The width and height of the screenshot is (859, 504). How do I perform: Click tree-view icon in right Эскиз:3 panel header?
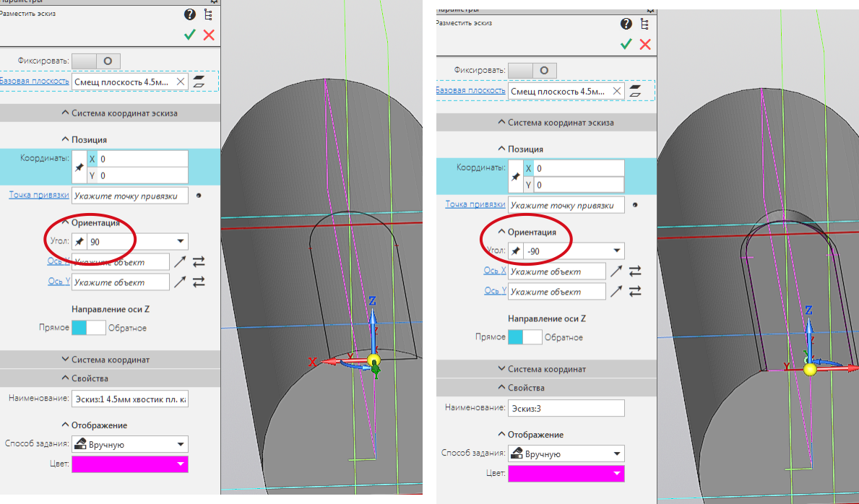tap(645, 24)
